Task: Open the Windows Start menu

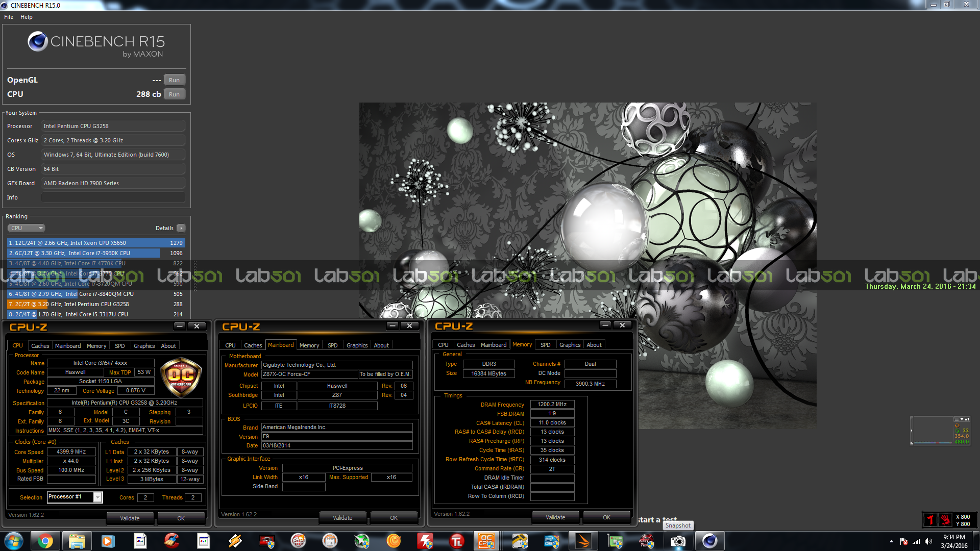Action: [14, 541]
